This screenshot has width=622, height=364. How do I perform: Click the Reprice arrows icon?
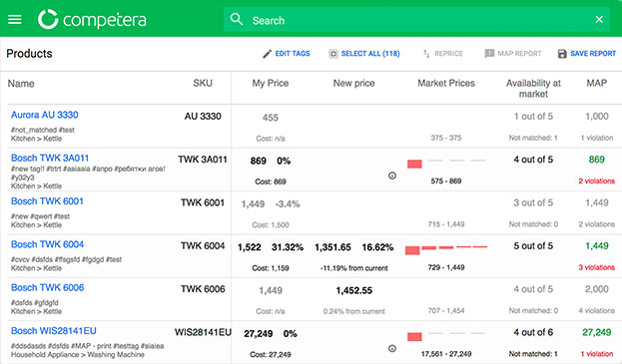pos(426,54)
